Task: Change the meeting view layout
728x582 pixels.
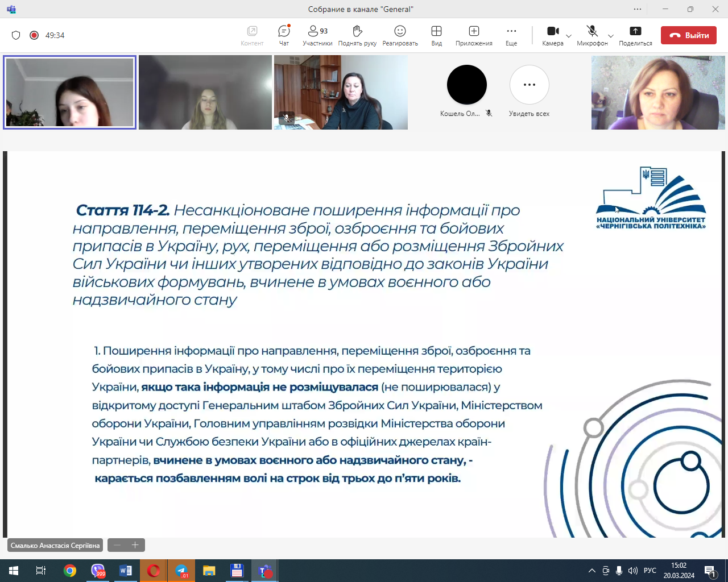Action: tap(436, 35)
